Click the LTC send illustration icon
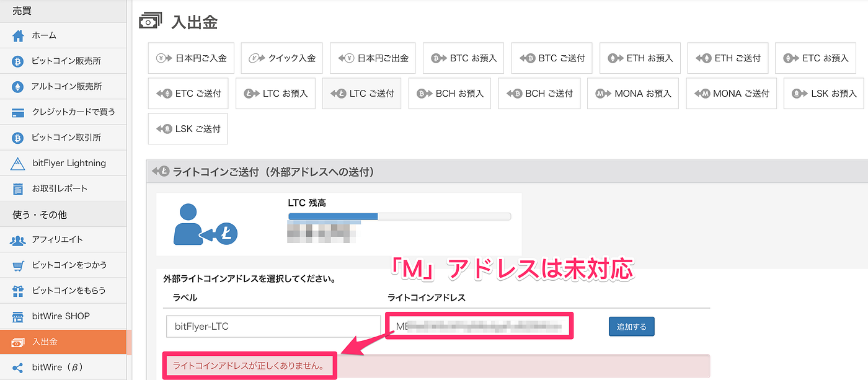868x380 pixels. click(x=206, y=226)
